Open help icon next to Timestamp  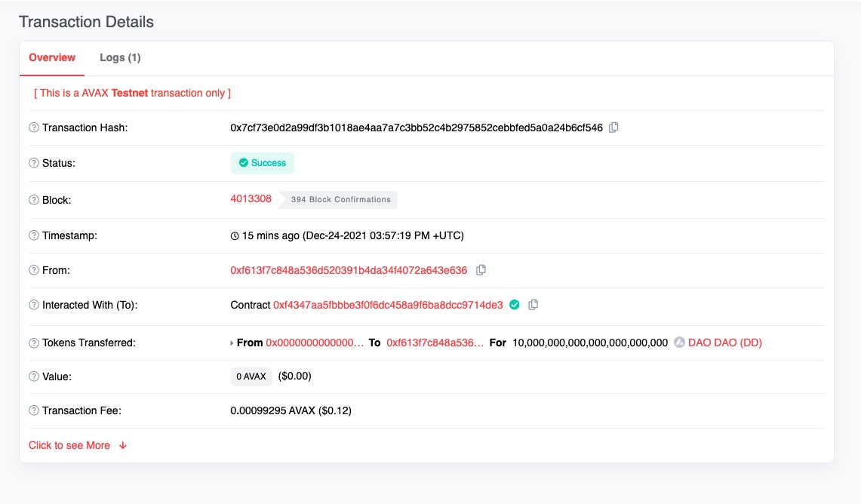click(x=33, y=235)
